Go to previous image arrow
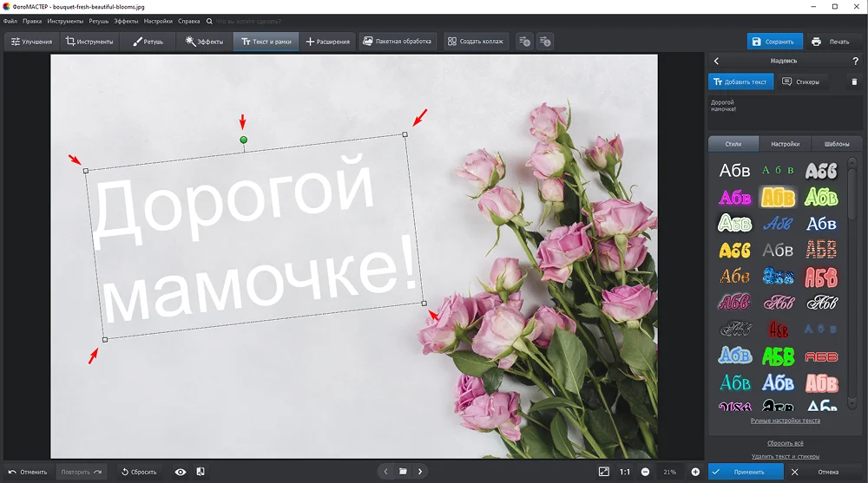 click(386, 472)
